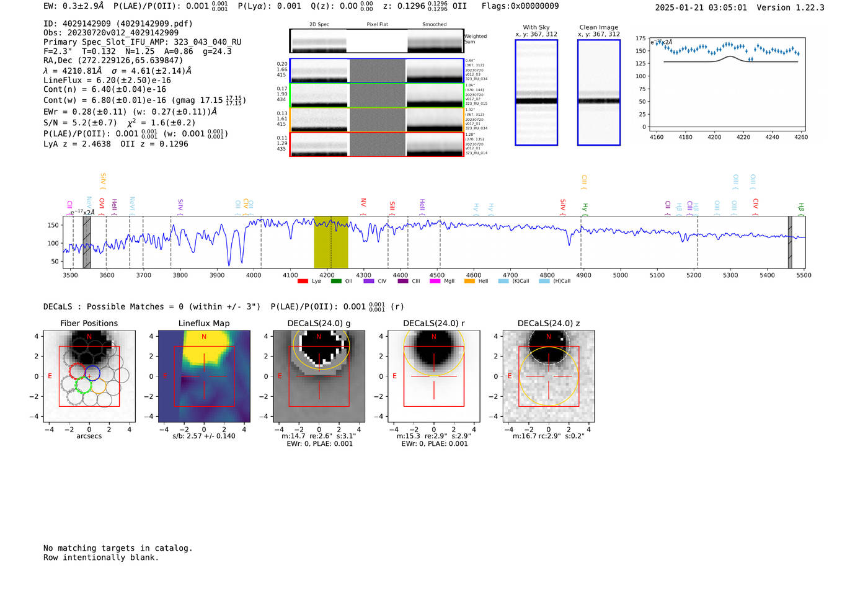
Task: Click the orange CIII marker above Hγ
Action: 583,182
